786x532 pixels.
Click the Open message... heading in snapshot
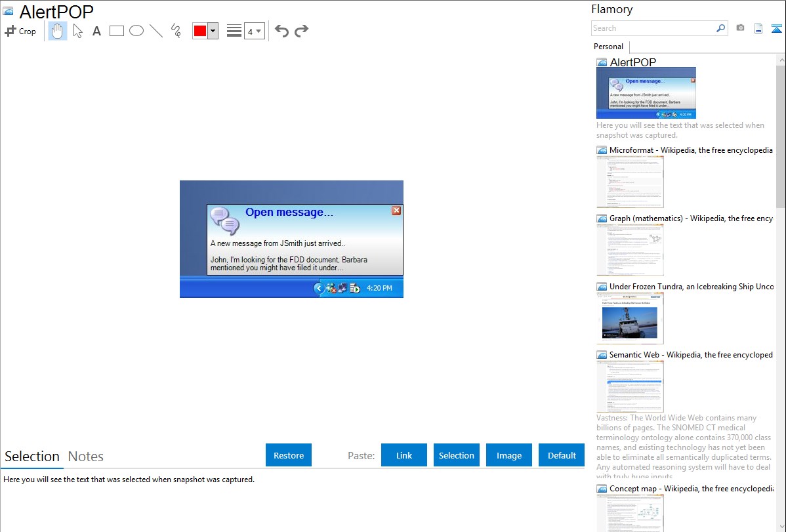click(289, 212)
